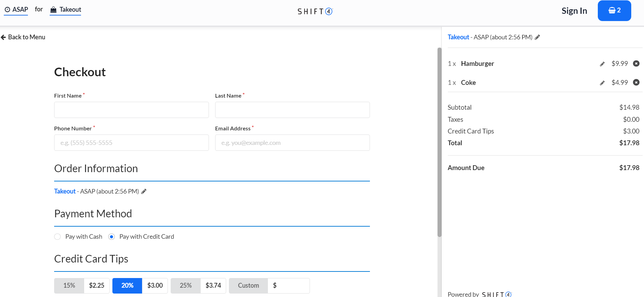Viewport: 644px width, 297px height.
Task: Click Takeout link in cart sidebar
Action: click(x=458, y=37)
